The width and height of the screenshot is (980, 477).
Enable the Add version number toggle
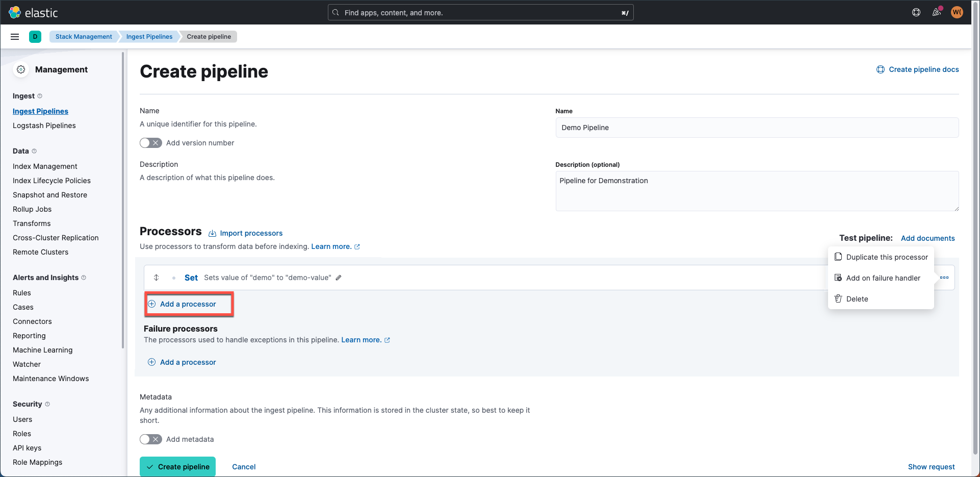tap(150, 143)
